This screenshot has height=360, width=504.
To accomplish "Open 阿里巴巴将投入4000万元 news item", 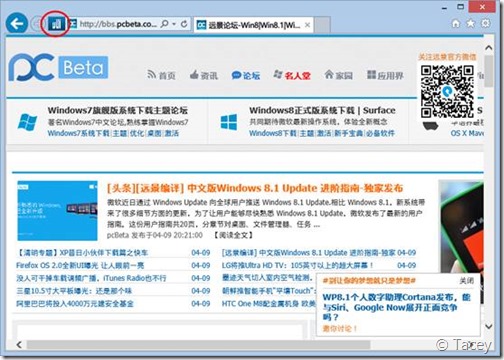I will coord(75,304).
